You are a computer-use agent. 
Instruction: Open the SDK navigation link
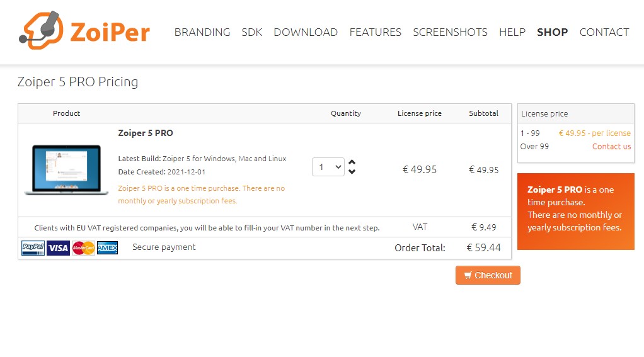click(x=252, y=32)
